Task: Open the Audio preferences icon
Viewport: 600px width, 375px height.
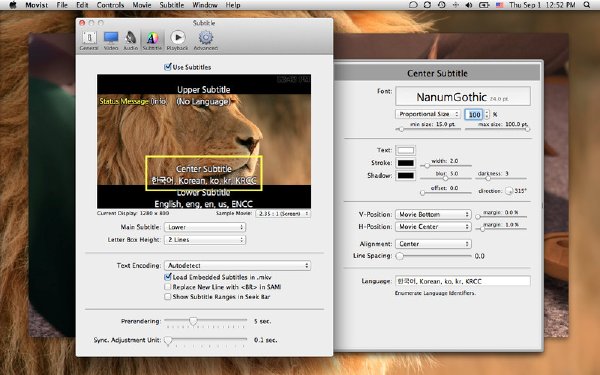Action: (x=130, y=41)
